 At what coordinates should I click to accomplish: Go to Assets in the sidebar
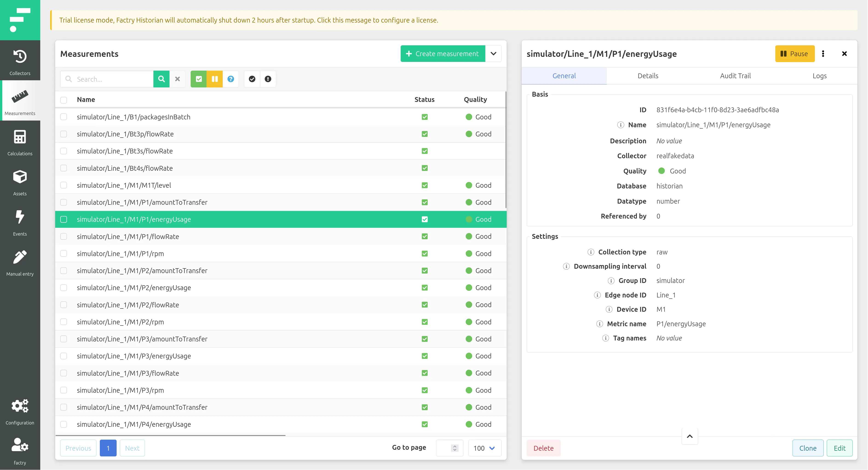[20, 181]
